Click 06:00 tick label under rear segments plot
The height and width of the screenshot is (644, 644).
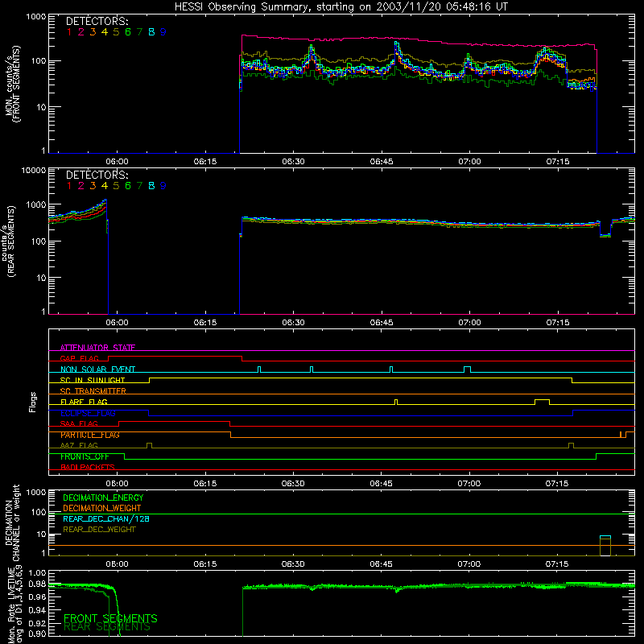coord(117,323)
